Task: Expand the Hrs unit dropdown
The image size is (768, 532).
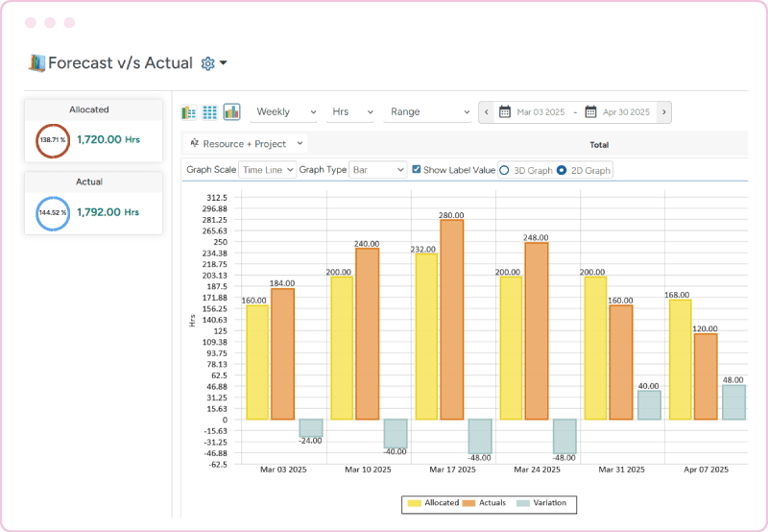Action: (350, 112)
